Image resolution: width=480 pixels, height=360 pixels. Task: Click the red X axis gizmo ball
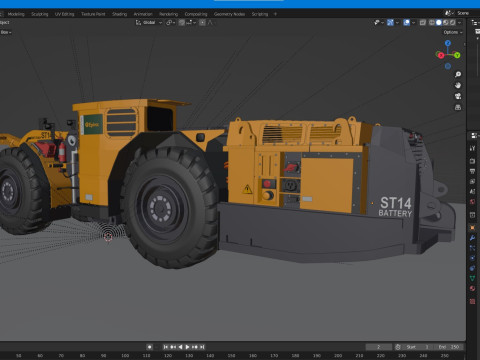[x=441, y=55]
